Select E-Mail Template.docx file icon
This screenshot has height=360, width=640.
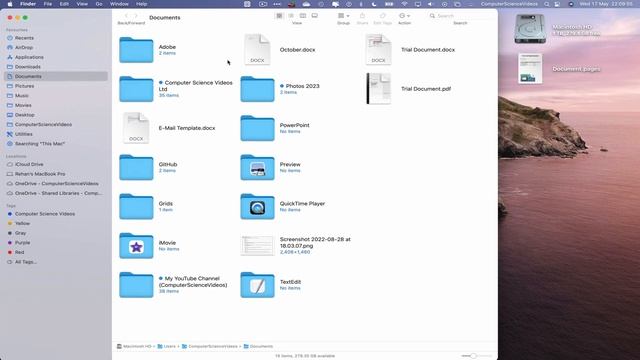[x=136, y=128]
